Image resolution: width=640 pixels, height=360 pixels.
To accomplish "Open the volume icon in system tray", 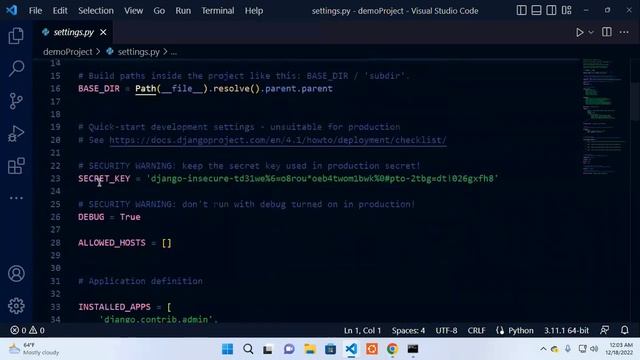I will point(594,349).
